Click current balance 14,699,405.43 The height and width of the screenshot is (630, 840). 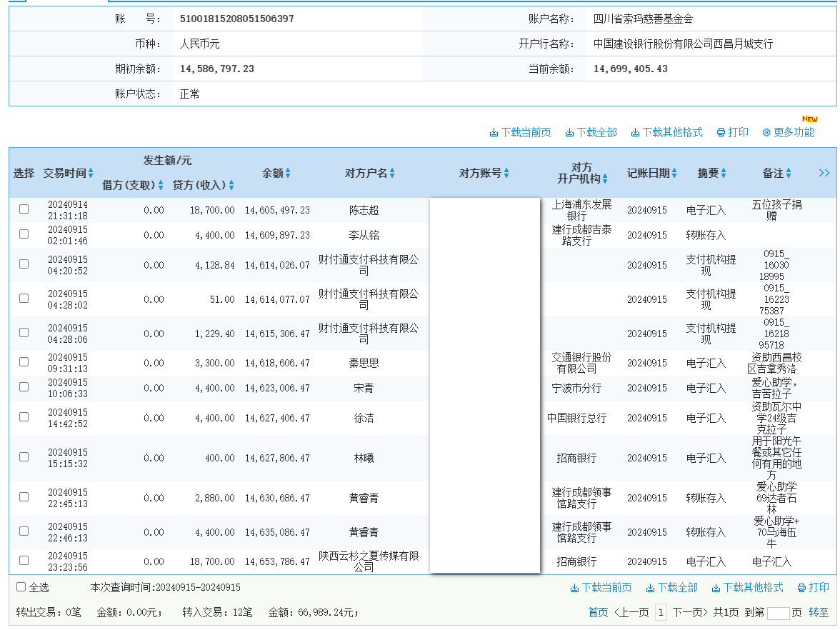(631, 69)
